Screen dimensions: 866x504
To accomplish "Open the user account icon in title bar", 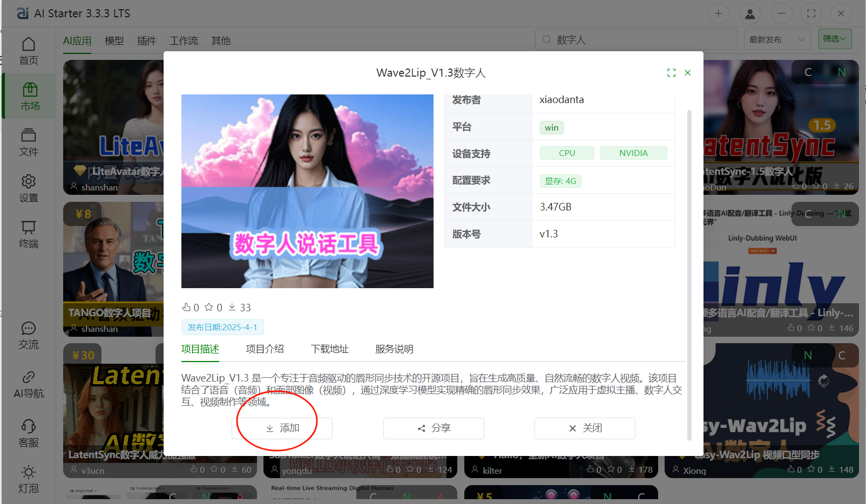I will coord(750,13).
